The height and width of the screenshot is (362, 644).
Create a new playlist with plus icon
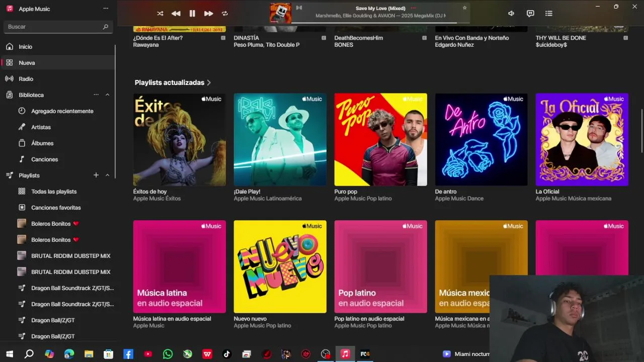(x=96, y=175)
